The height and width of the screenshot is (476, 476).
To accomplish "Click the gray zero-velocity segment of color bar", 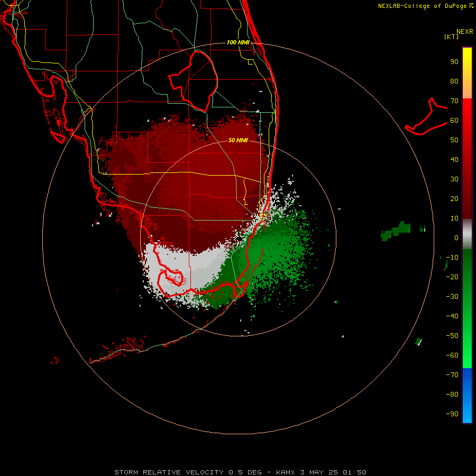I will [467, 234].
